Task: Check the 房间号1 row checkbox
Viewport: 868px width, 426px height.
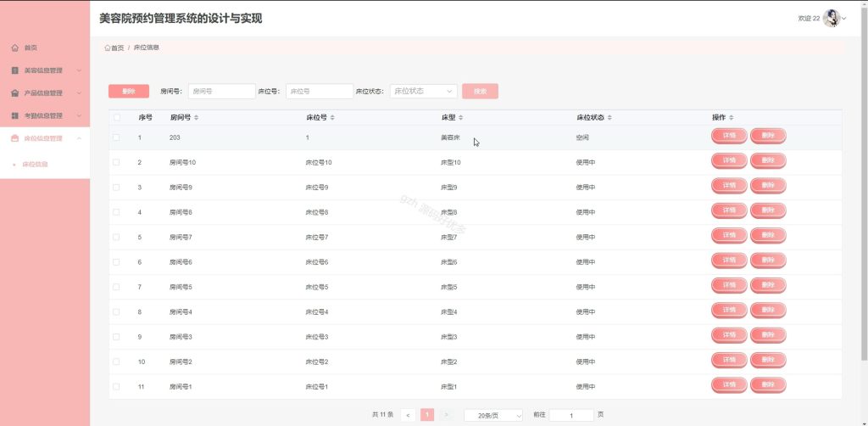Action: [116, 387]
